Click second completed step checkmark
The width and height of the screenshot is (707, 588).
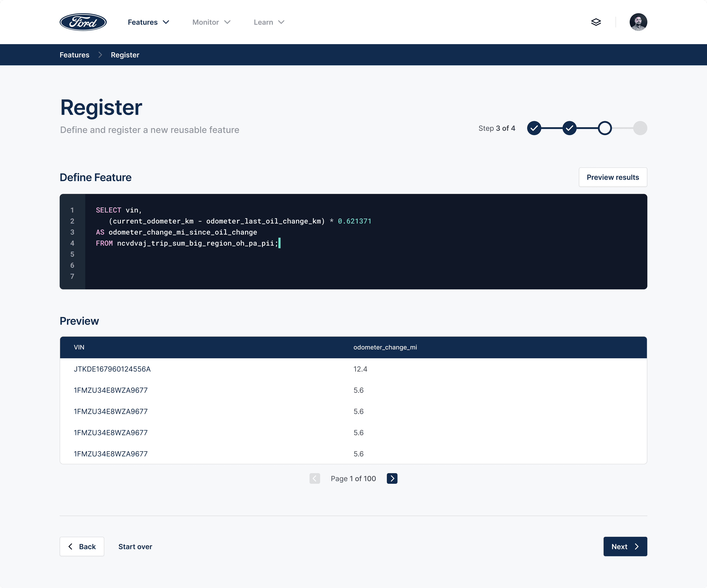pos(569,128)
